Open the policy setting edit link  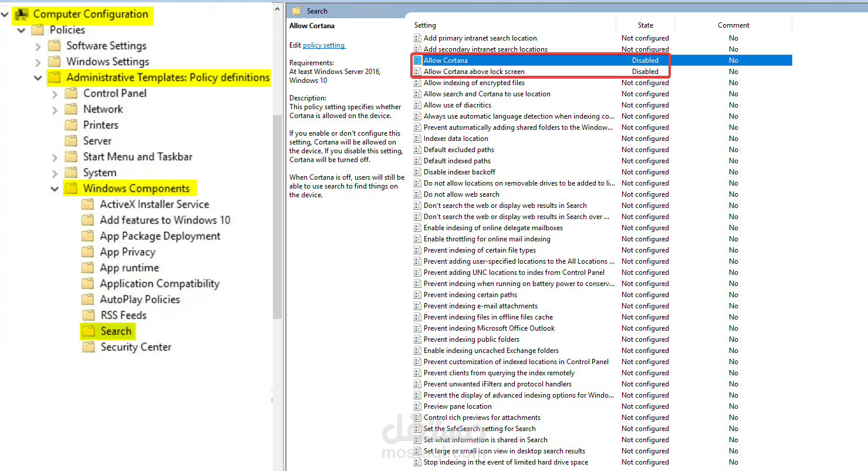[x=324, y=45]
